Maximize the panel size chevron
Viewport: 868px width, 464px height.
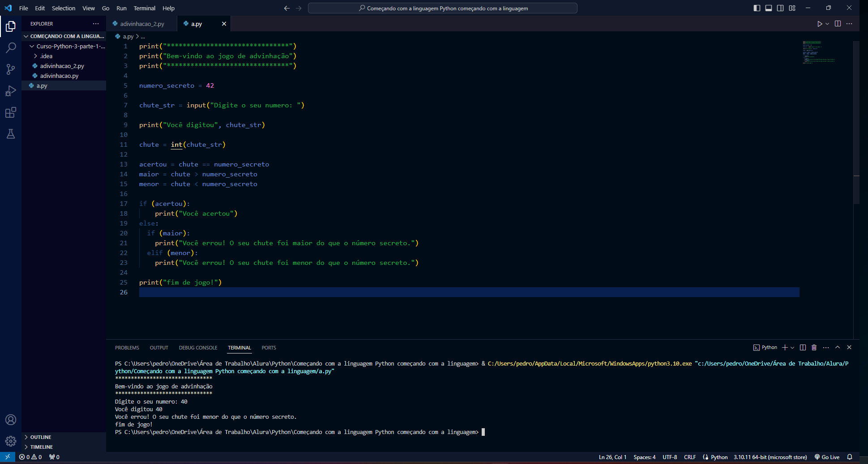838,347
